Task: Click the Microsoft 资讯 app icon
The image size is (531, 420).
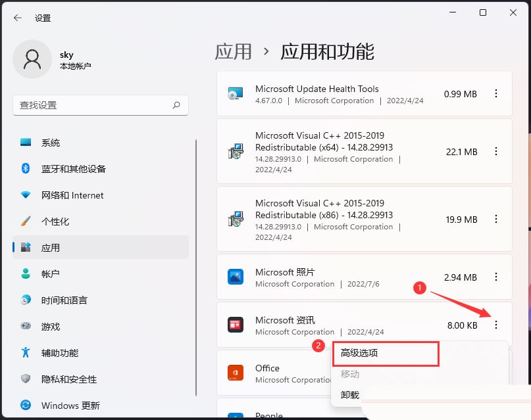Action: click(236, 325)
